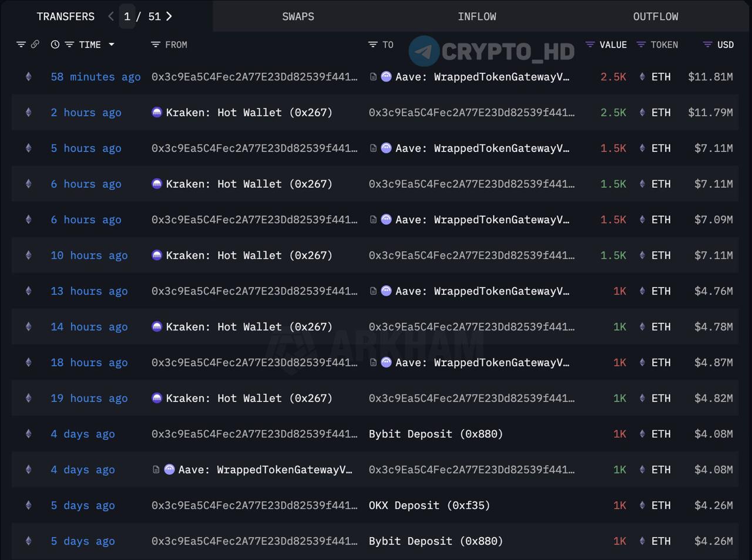The width and height of the screenshot is (752, 560).
Task: Click the ETH token label in the 14 hours ago row
Action: click(661, 327)
